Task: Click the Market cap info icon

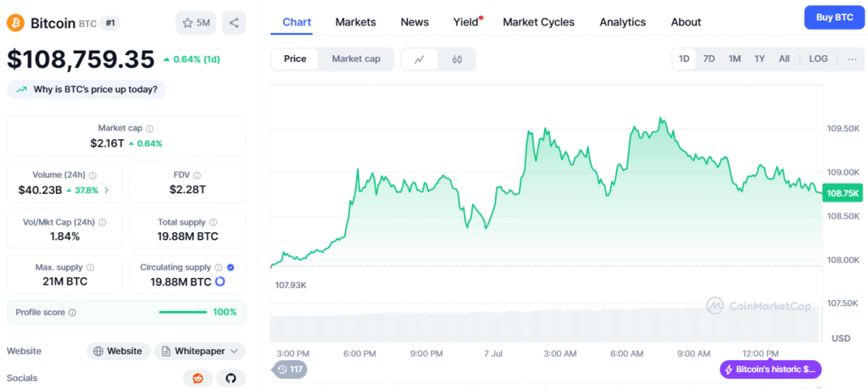Action: point(149,128)
